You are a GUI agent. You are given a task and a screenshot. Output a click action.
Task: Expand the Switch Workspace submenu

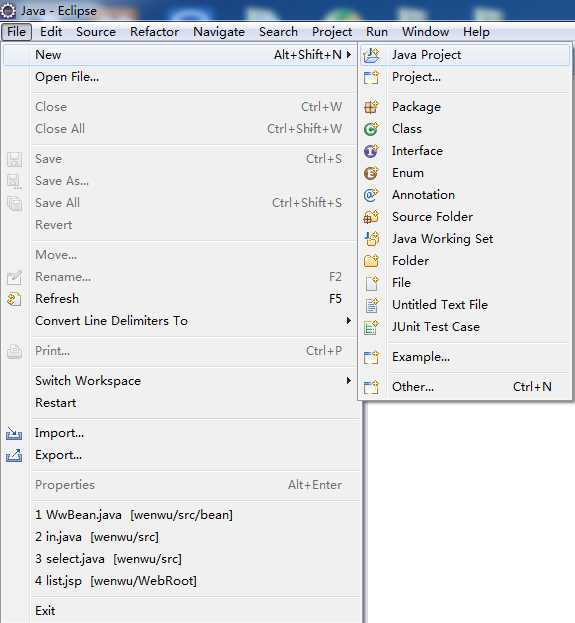click(x=348, y=380)
